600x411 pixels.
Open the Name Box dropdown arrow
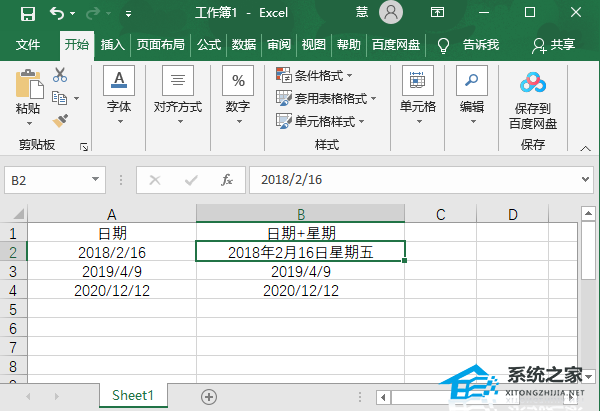coord(96,179)
